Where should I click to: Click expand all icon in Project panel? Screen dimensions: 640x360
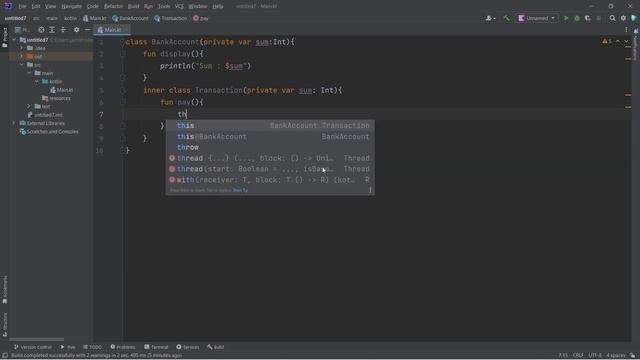coord(52,30)
